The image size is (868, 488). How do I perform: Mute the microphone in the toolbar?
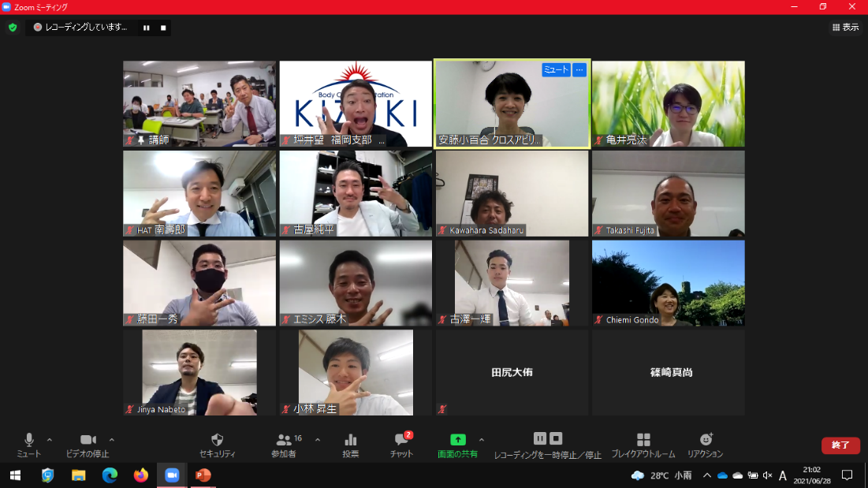pos(29,440)
